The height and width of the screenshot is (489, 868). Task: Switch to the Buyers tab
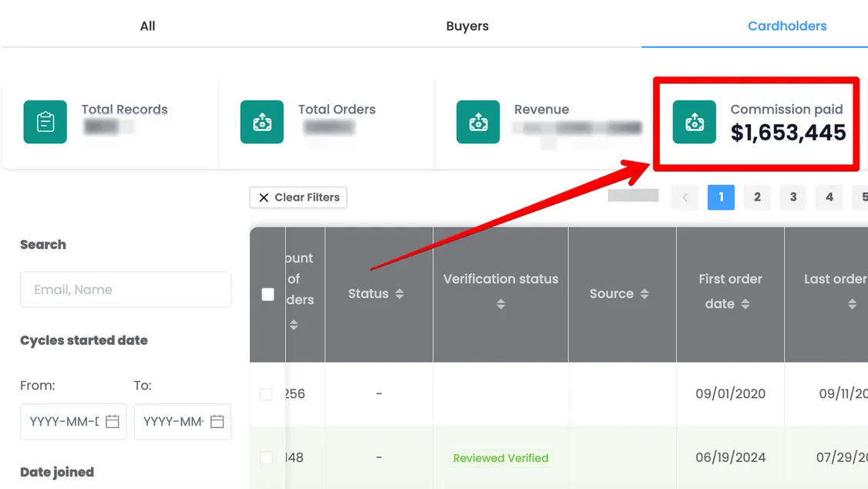coord(467,26)
